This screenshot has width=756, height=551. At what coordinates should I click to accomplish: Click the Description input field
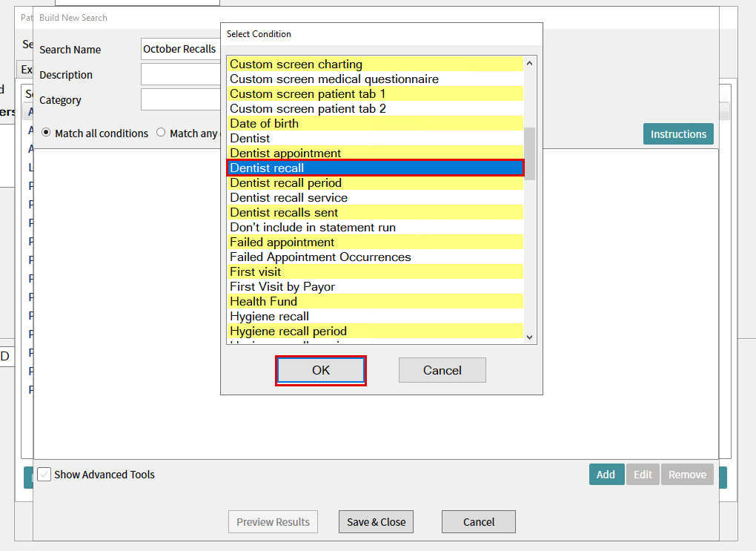[181, 75]
